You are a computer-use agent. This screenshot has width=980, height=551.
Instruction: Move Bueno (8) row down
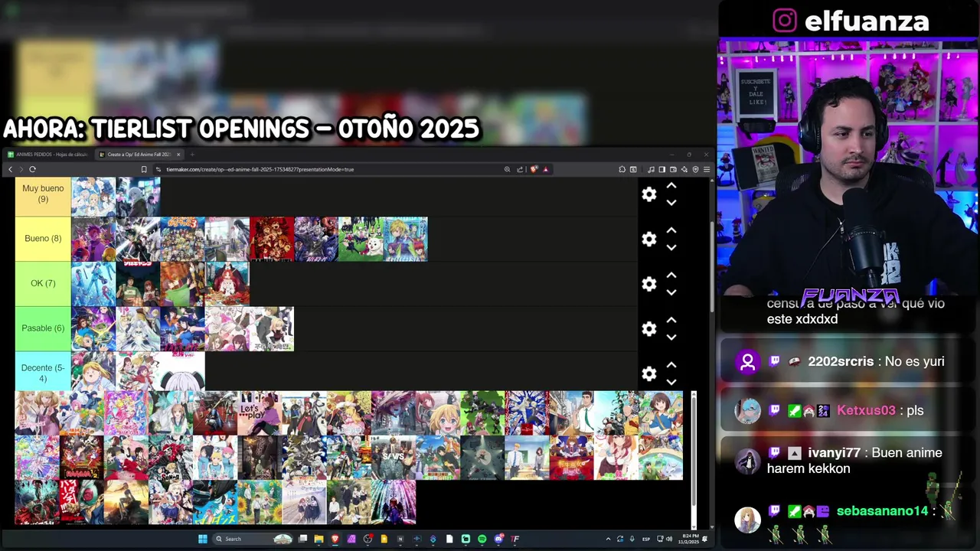(671, 247)
